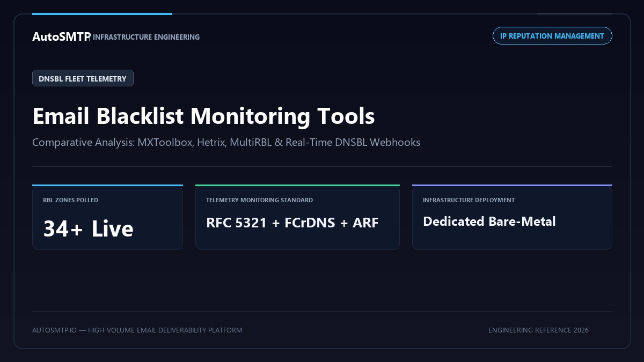This screenshot has width=644, height=362.
Task: Click the Infrastructure Engineering label
Action: click(x=147, y=37)
